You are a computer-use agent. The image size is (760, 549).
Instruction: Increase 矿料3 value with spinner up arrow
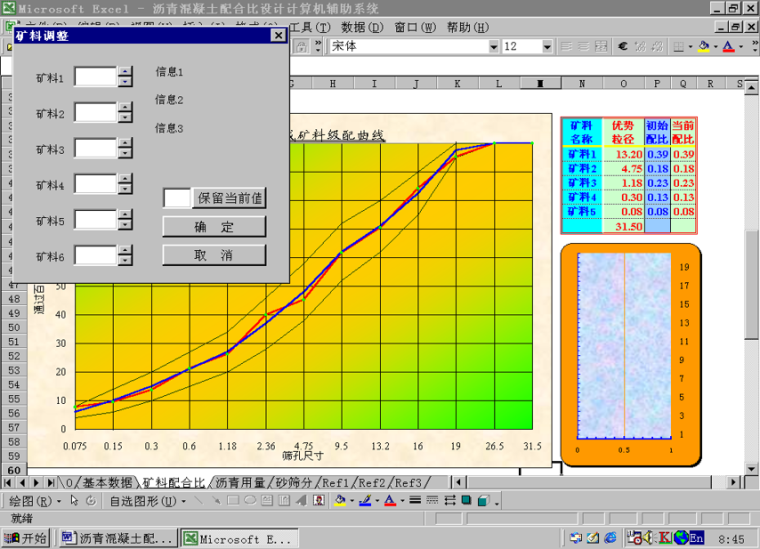pyautogui.click(x=125, y=143)
